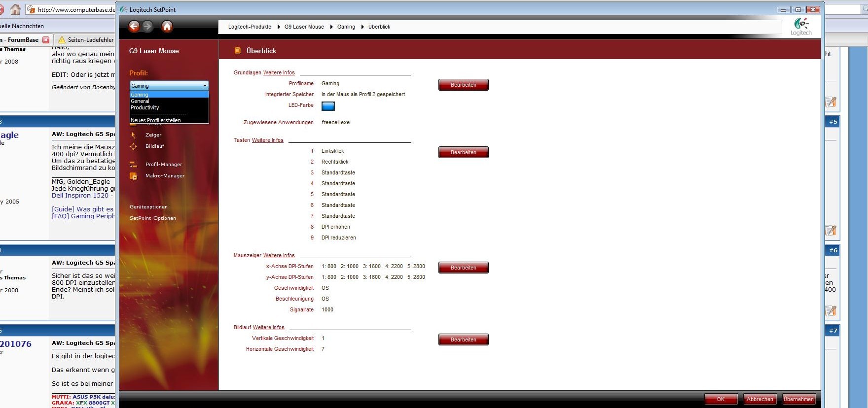
Task: Click post number #6 in forum page
Action: point(833,250)
